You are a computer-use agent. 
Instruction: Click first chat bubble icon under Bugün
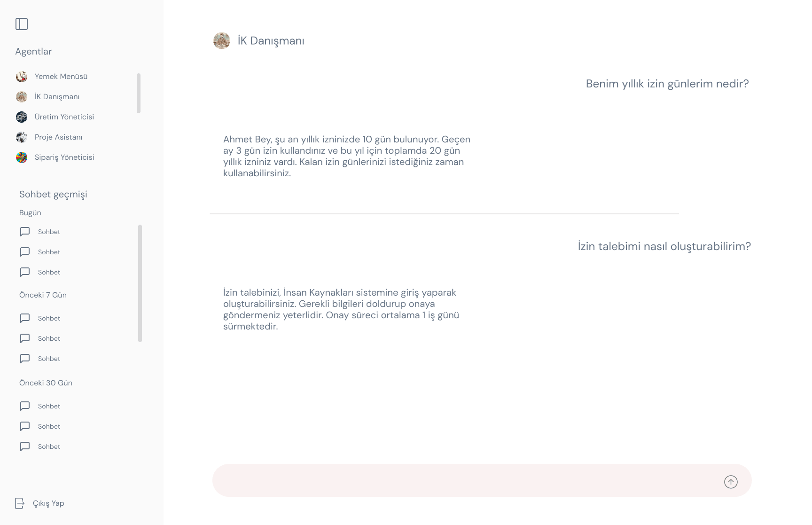pyautogui.click(x=25, y=232)
